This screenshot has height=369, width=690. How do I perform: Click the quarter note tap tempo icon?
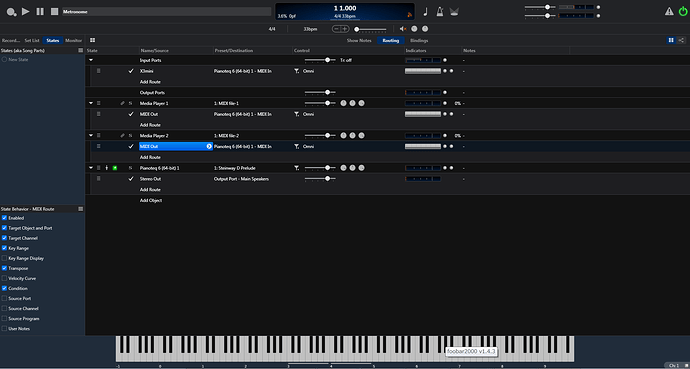pyautogui.click(x=426, y=11)
